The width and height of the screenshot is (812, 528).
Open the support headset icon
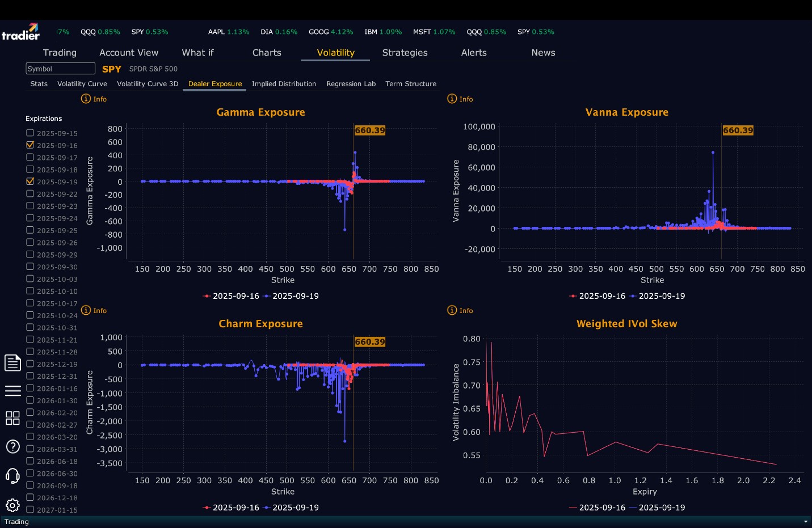[12, 476]
